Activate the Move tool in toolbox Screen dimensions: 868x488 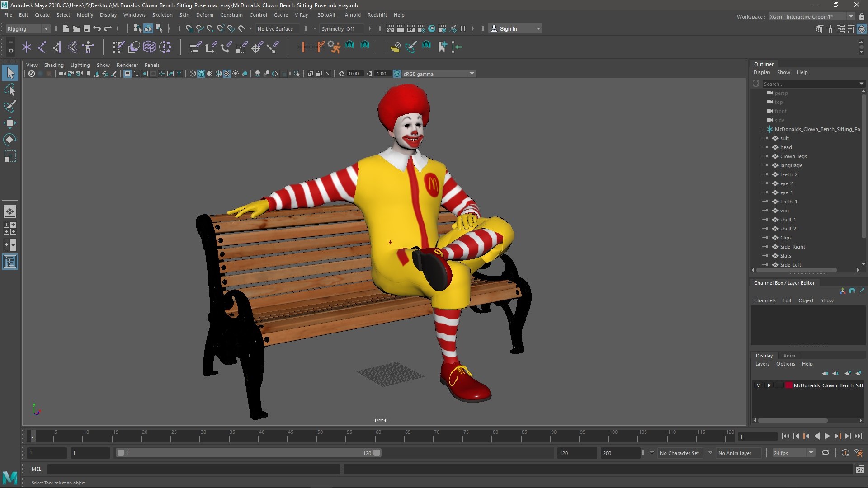pos(10,123)
